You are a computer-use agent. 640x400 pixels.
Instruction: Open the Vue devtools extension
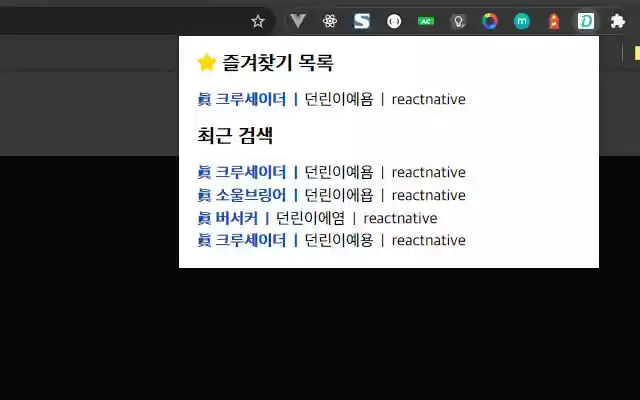pos(298,21)
